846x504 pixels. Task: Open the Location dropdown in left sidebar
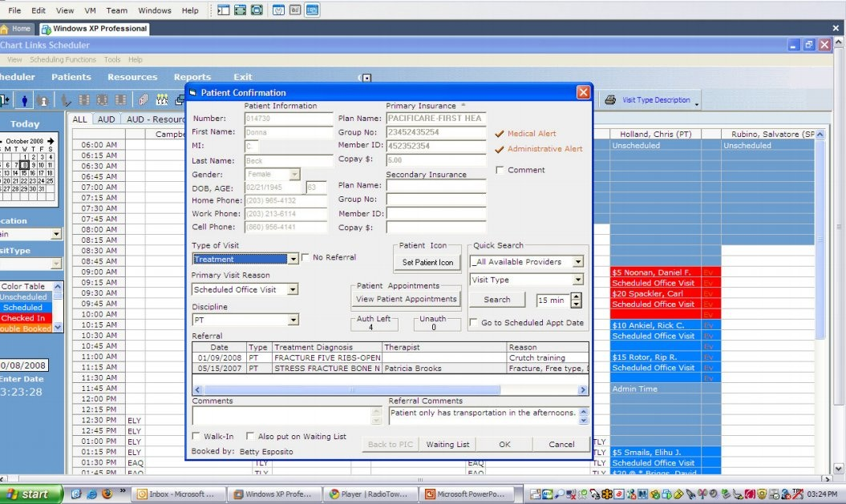pyautogui.click(x=56, y=234)
